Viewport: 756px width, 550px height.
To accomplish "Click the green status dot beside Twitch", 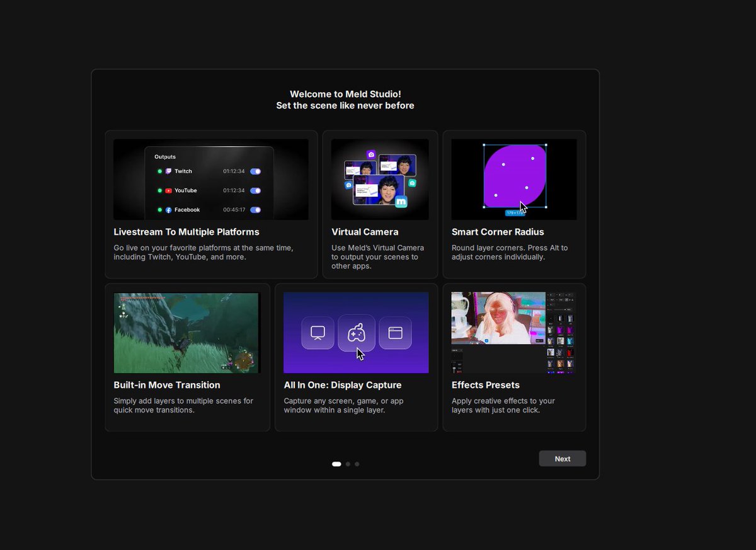I will [160, 171].
